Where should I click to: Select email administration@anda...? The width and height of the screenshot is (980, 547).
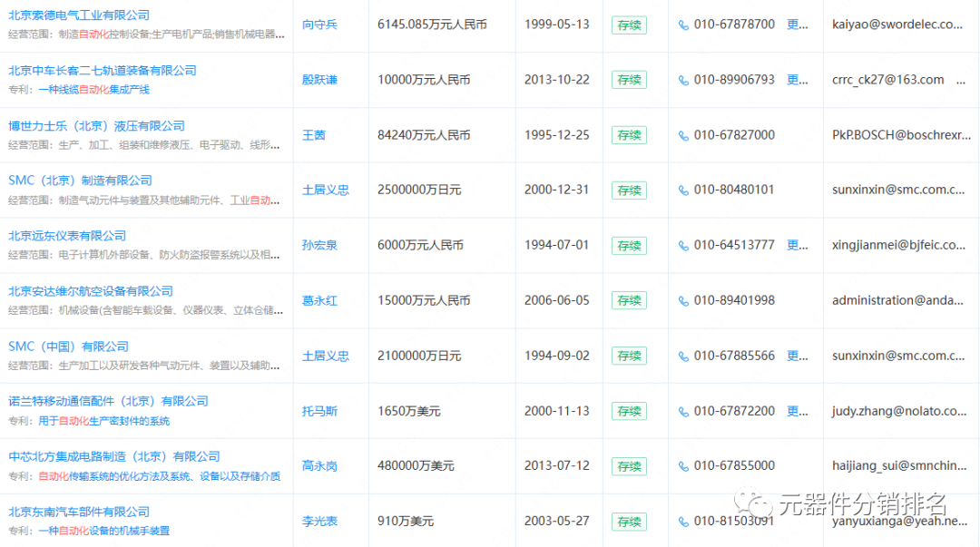click(897, 300)
